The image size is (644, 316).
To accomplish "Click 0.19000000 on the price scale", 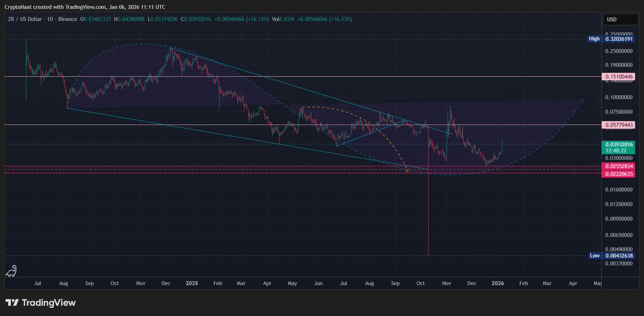I will [619, 65].
